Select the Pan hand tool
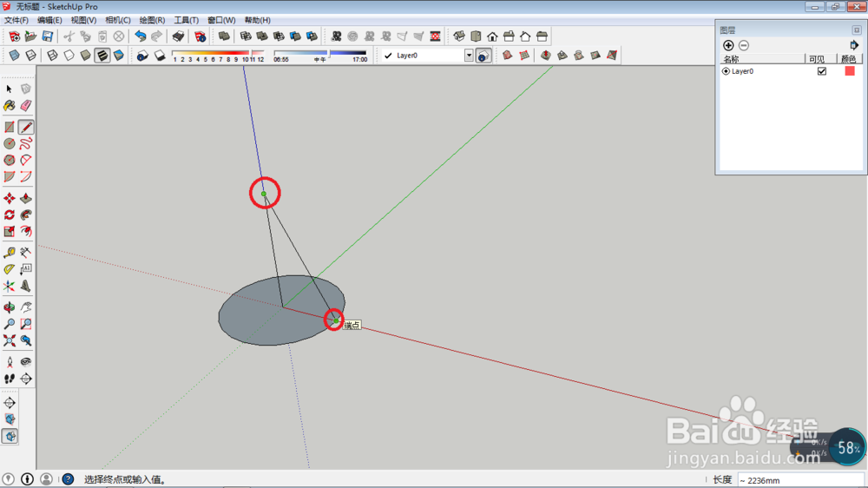Screen dimensions: 868x488 coord(26,307)
